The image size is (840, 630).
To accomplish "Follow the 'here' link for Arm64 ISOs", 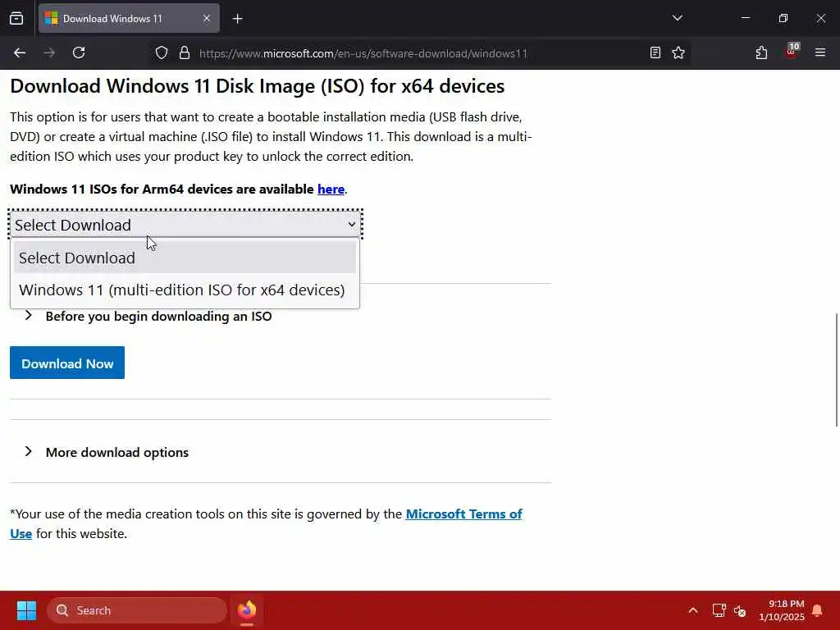I will 331,189.
